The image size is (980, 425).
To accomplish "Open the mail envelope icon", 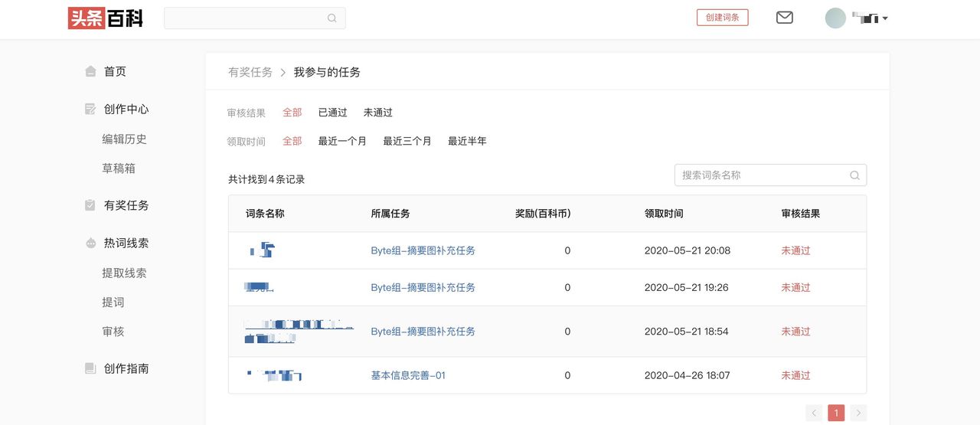I will 785,18.
